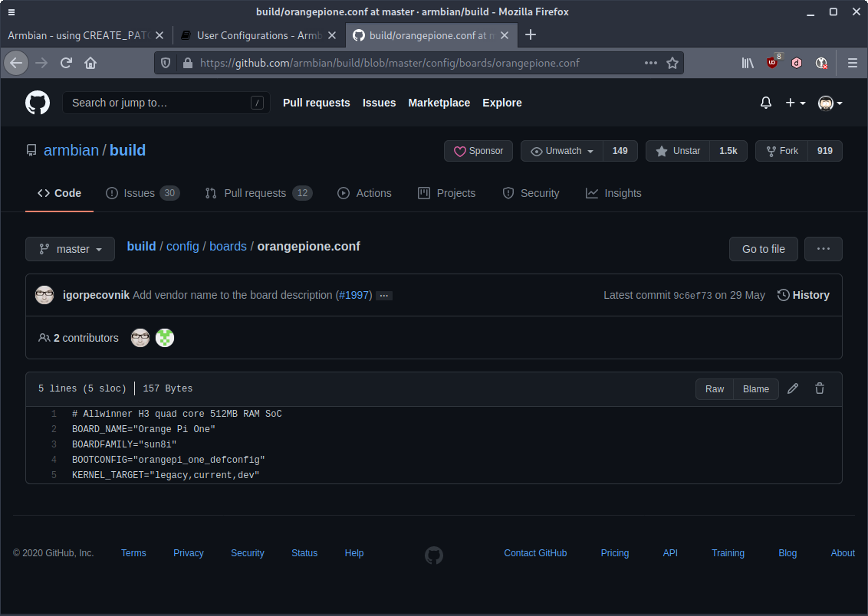
Task: Reload the current page
Action: (x=67, y=63)
